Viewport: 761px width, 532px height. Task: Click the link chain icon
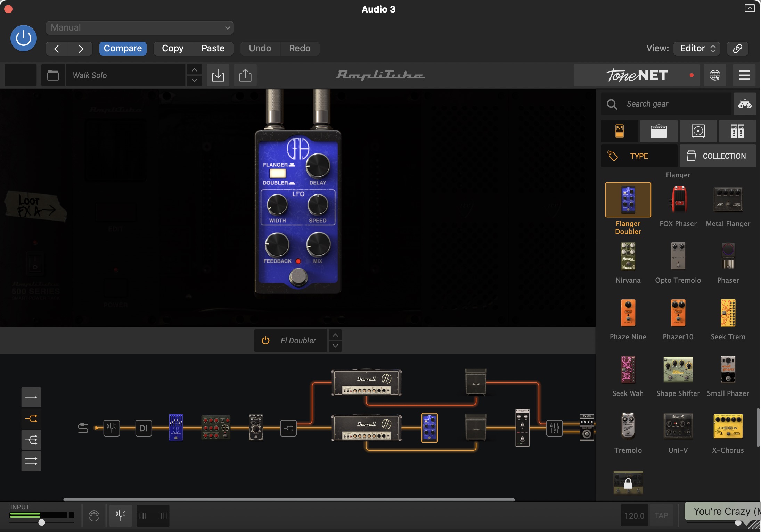[x=737, y=49]
